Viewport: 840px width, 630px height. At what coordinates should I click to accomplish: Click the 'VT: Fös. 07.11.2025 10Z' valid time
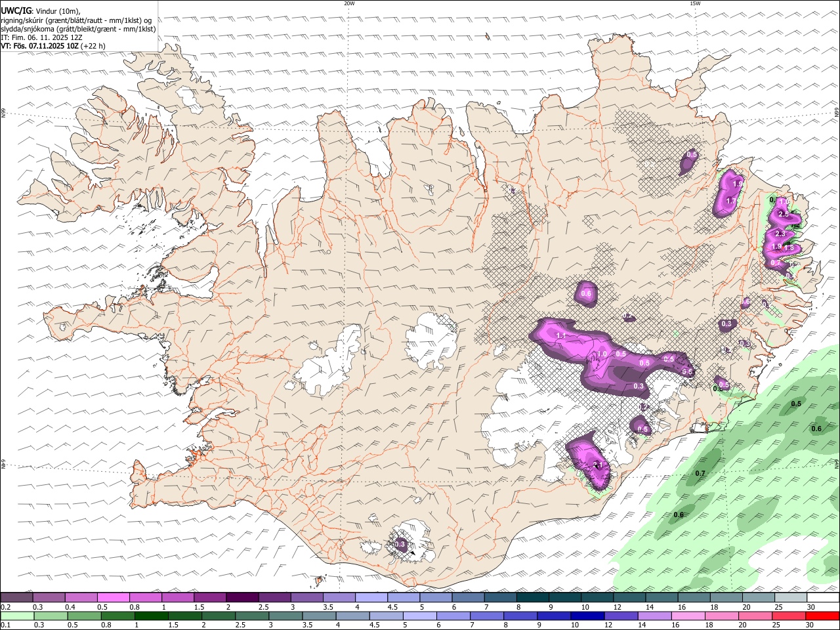click(40, 46)
